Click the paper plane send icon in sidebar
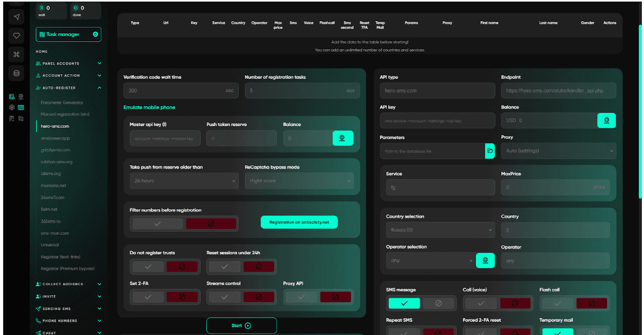The width and height of the screenshot is (644, 335). point(16,16)
